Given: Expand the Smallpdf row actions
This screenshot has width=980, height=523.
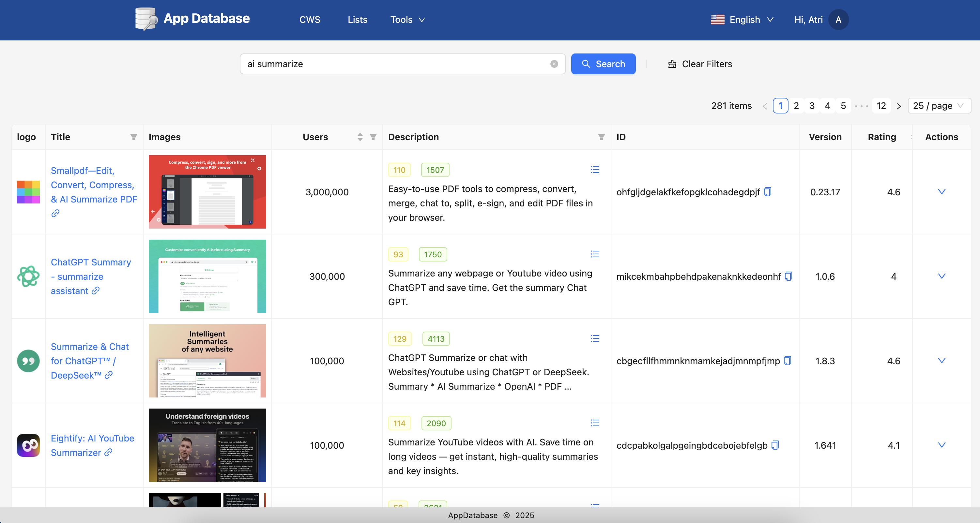Looking at the screenshot, I should coord(942,192).
